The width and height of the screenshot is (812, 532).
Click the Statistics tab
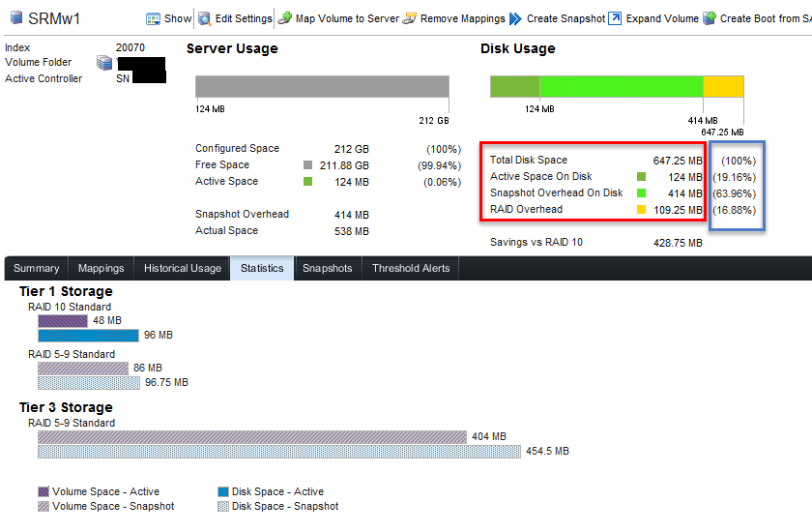(x=262, y=269)
